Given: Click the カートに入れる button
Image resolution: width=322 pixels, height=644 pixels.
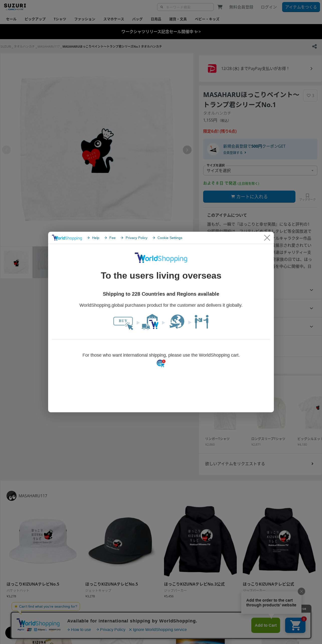Looking at the screenshot, I should 249,197.
